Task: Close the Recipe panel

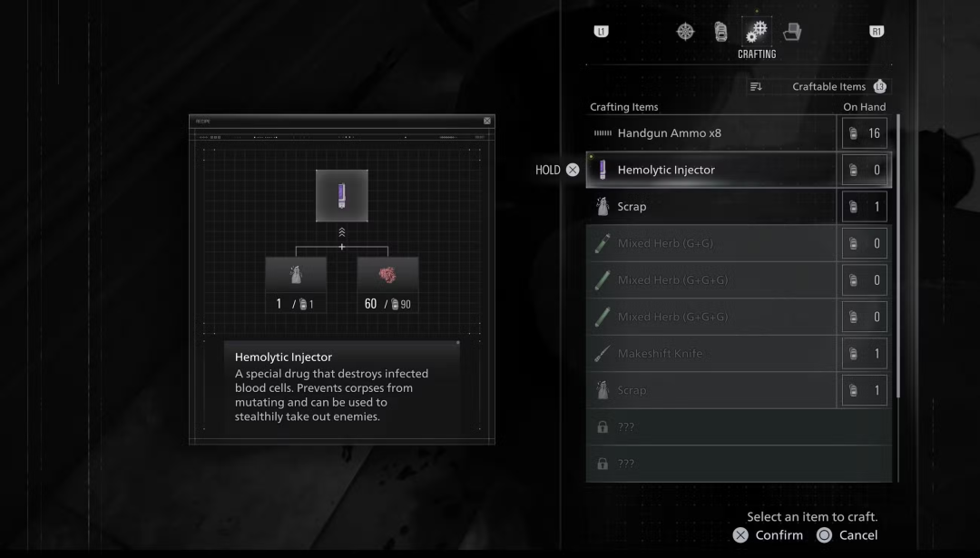Action: coord(487,121)
